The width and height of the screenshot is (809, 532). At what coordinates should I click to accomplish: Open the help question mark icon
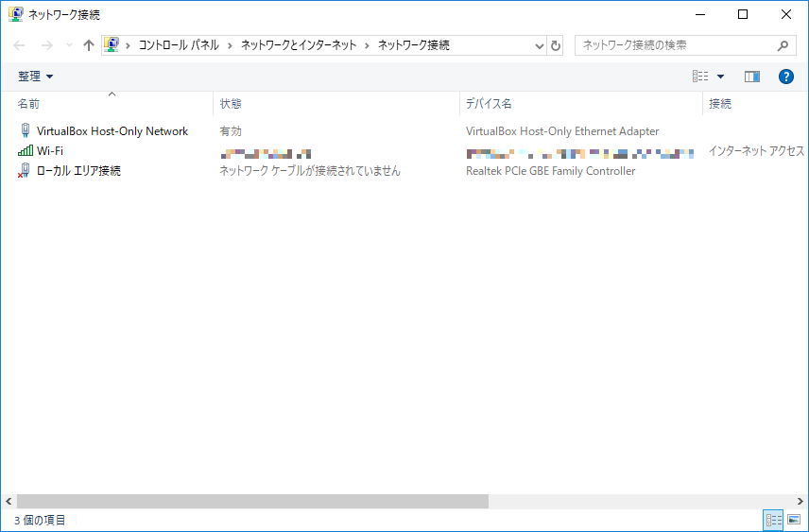[785, 77]
